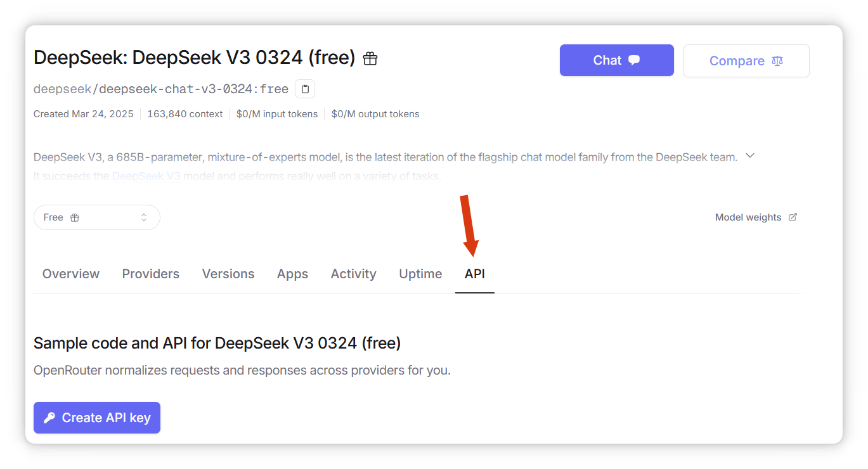
Task: Open the Free variant dropdown
Action: point(97,217)
